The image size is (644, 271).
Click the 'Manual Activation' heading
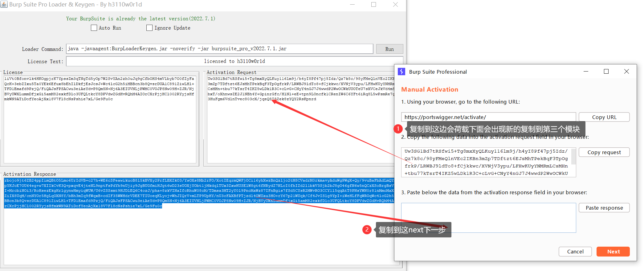point(430,89)
